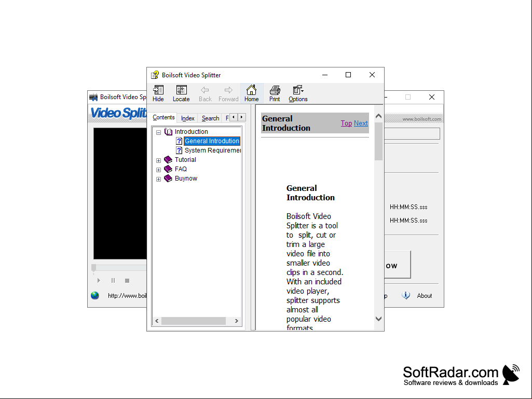The width and height of the screenshot is (532, 399).
Task: Follow the Top link in help page
Action: (346, 123)
